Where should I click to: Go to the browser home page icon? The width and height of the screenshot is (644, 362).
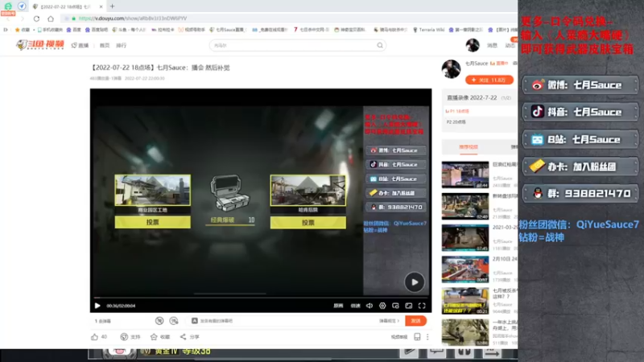pyautogui.click(x=51, y=19)
